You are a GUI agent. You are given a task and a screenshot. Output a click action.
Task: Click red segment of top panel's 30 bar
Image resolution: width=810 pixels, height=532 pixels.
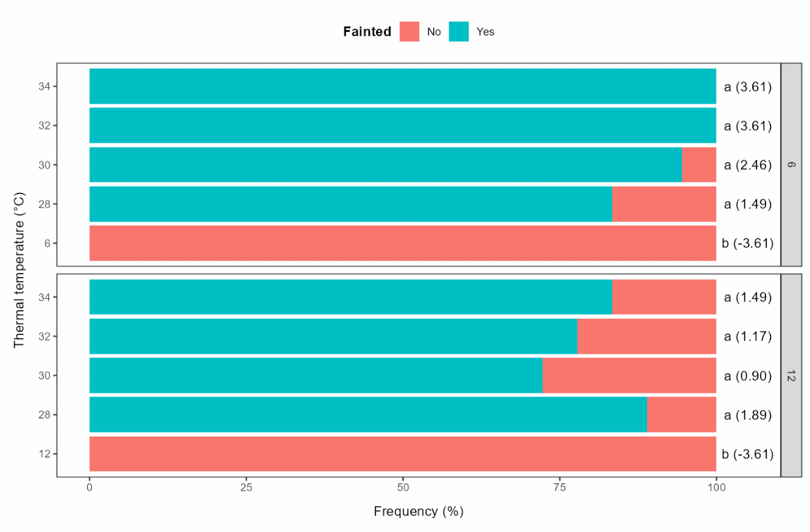pyautogui.click(x=699, y=165)
